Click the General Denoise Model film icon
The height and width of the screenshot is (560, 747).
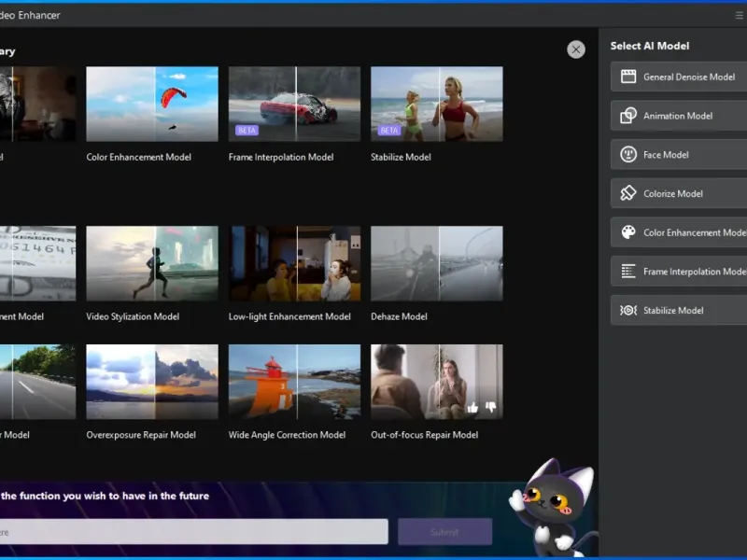coord(627,77)
